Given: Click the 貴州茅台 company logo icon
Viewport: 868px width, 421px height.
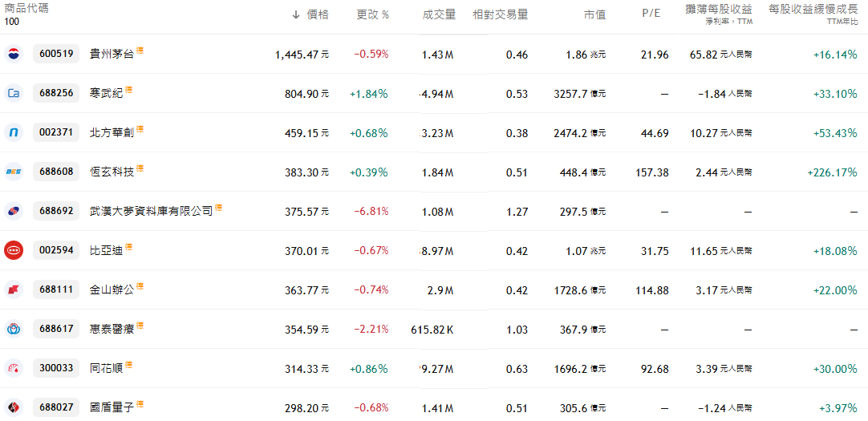Looking at the screenshot, I should (14, 55).
